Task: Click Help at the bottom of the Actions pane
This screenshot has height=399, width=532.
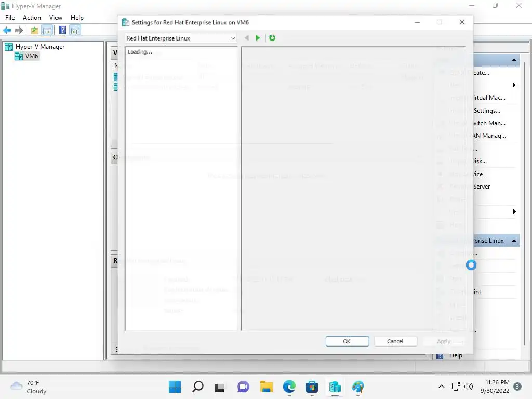Action: click(456, 355)
